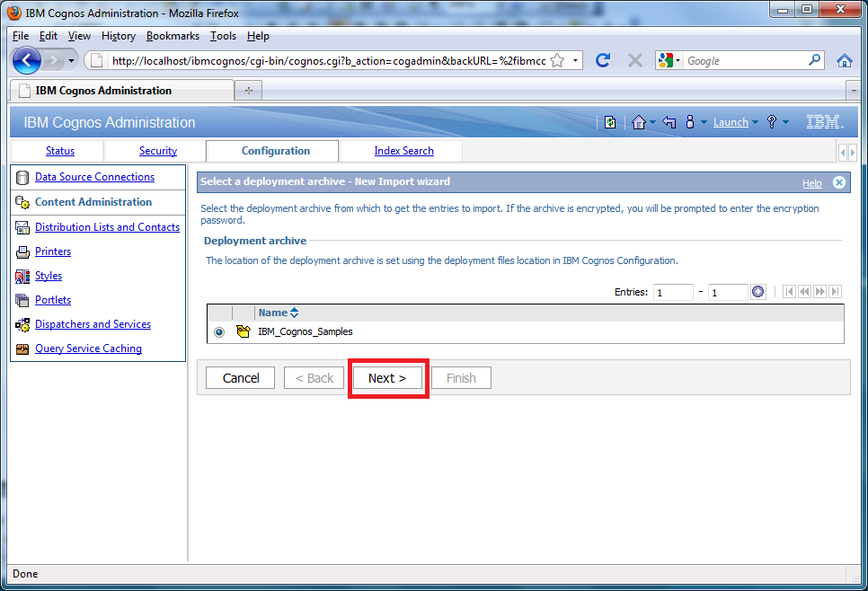The width and height of the screenshot is (868, 591).
Task: Click the IBM_Cognos_Samples archive package icon
Action: point(243,331)
